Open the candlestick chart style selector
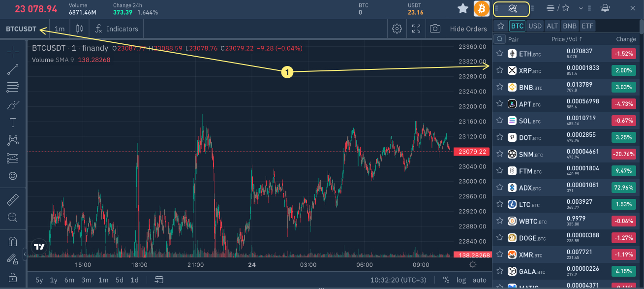The width and height of the screenshot is (644, 289). (x=79, y=29)
